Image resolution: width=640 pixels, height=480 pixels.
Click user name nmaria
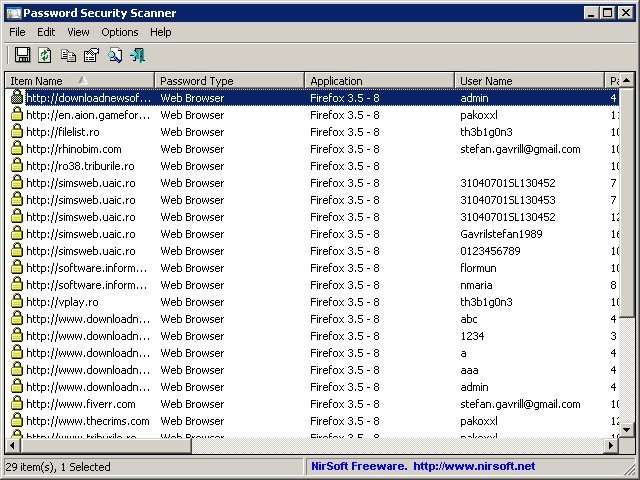(476, 285)
